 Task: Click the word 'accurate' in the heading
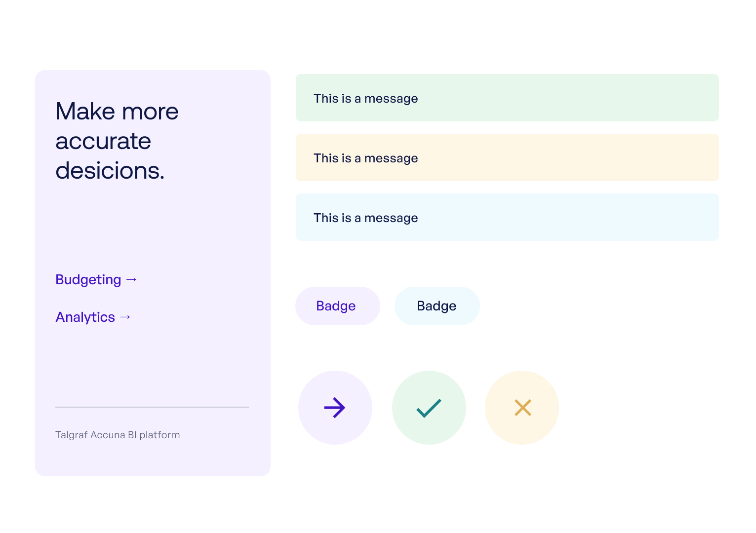click(103, 141)
